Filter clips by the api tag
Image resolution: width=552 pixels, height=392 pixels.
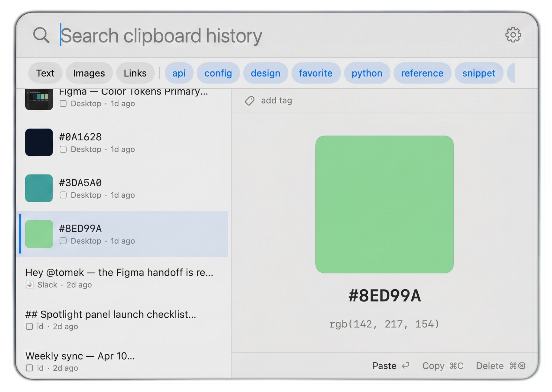(179, 73)
